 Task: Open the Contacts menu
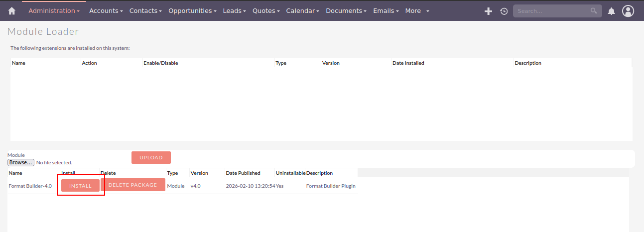coord(145,11)
